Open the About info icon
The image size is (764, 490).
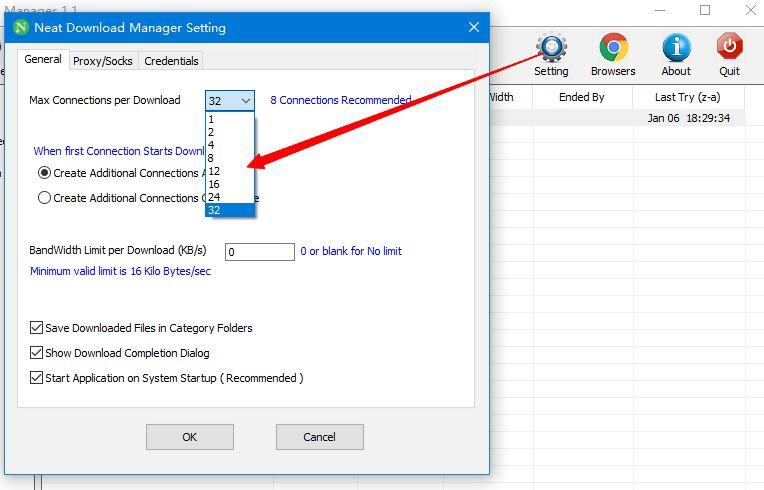click(676, 47)
